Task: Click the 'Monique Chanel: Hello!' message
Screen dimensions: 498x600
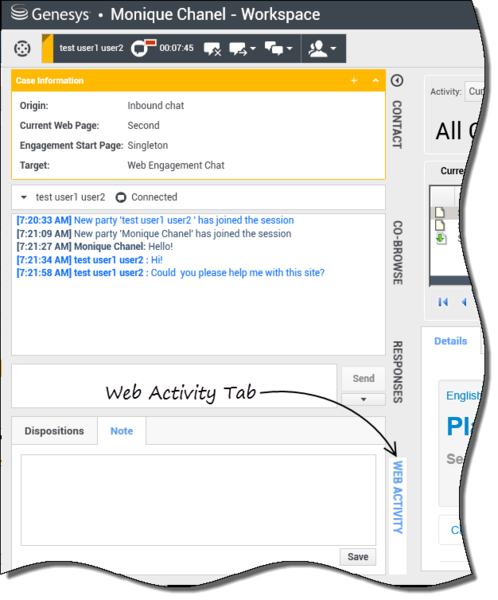Action: pos(95,246)
